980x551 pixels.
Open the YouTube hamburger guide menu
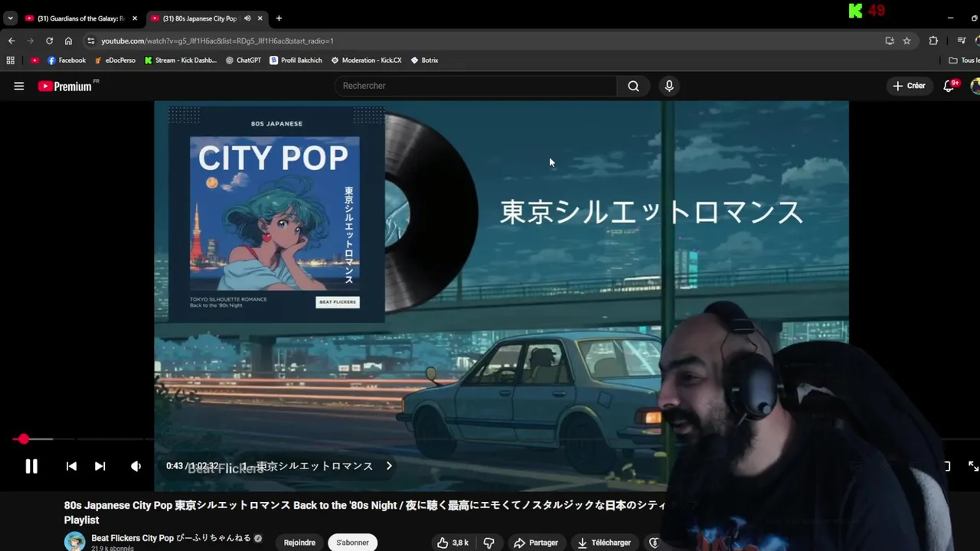point(18,86)
